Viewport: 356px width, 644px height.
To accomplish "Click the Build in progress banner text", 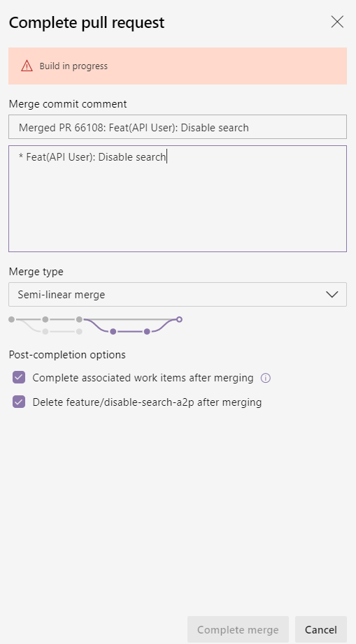I will (73, 66).
